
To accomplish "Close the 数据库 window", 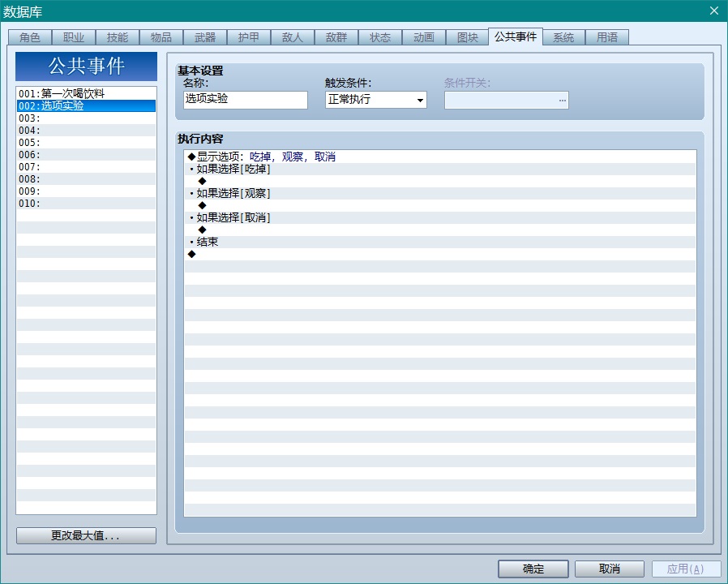I will click(714, 11).
